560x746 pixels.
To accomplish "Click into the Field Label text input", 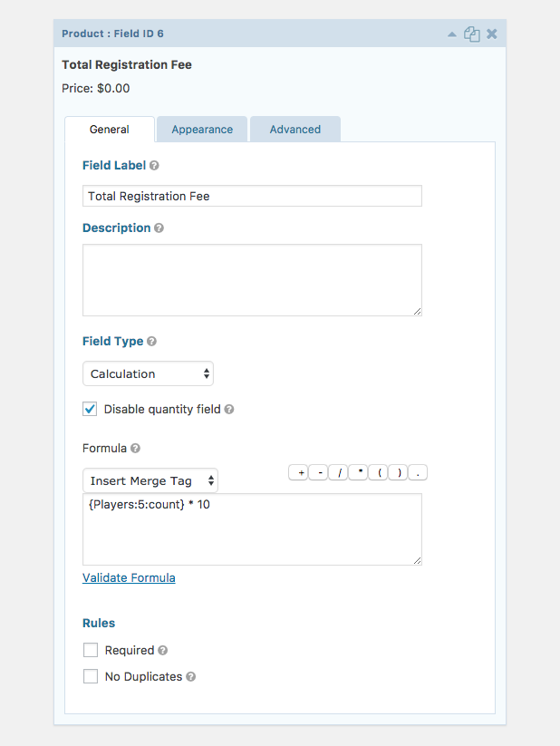I will [x=252, y=196].
